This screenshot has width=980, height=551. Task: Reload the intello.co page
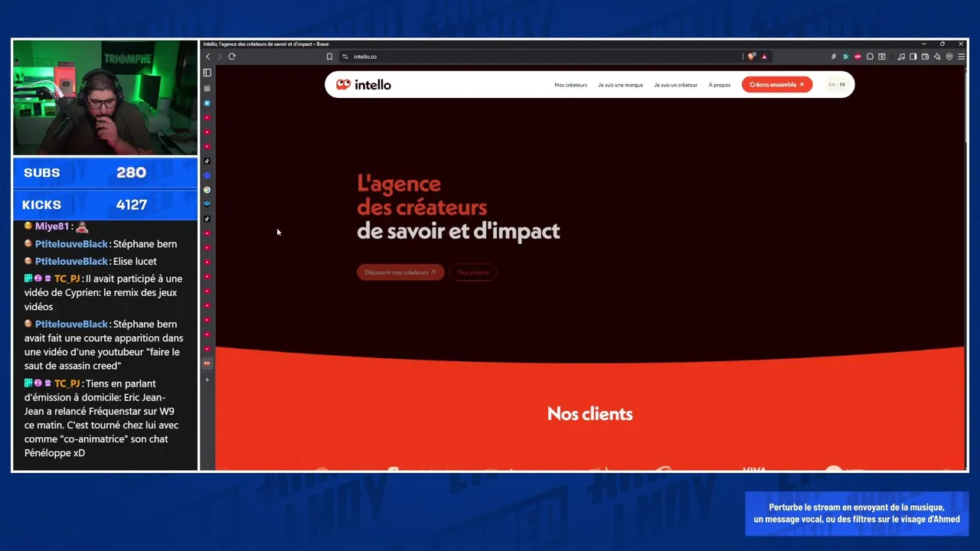coord(232,57)
